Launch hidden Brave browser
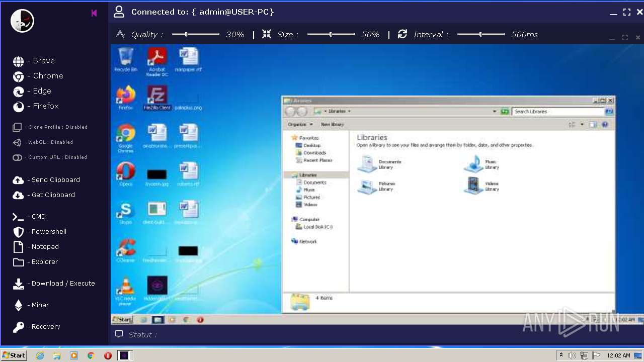 tap(34, 61)
